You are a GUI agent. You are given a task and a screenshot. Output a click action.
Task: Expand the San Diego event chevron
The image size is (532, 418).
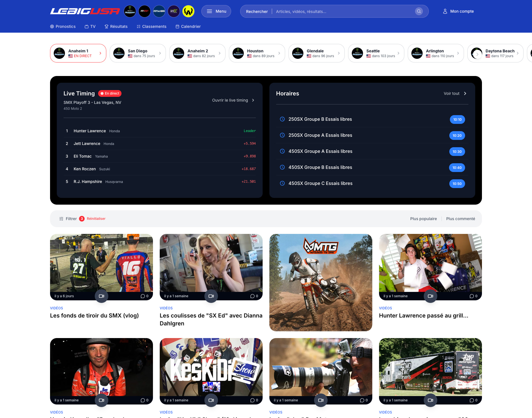click(160, 53)
